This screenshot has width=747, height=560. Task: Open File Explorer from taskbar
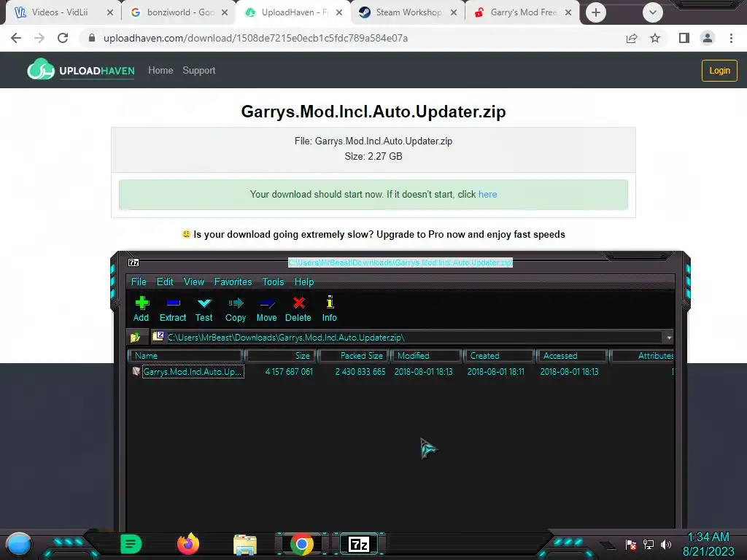(x=245, y=544)
